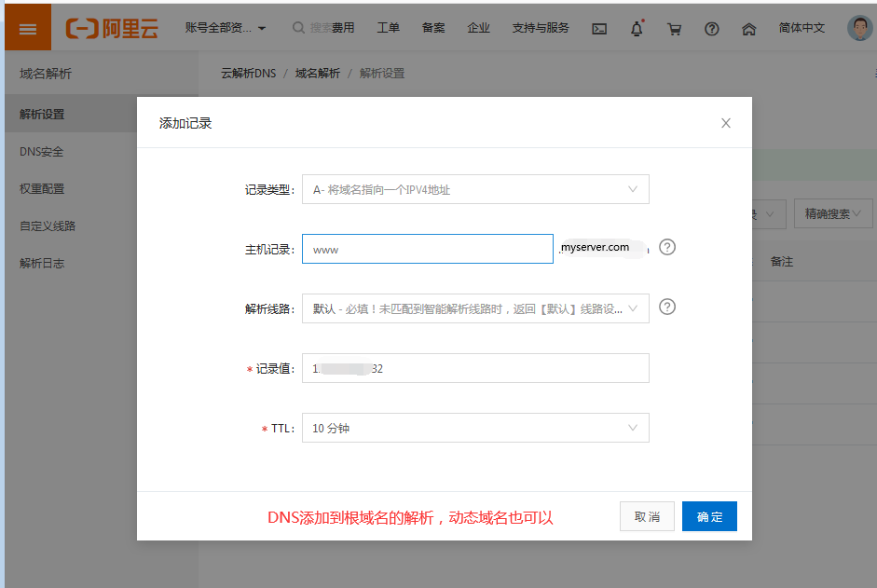Open the 工单 menu item
Screen dimensions: 877x588
point(388,28)
